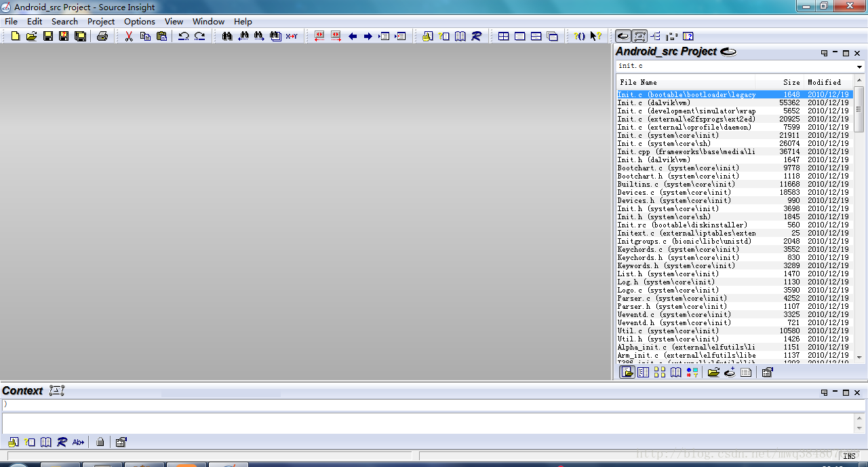The width and height of the screenshot is (868, 467).
Task: Select Init.rc (bootable\diskinstaller) file row
Action: [x=734, y=225]
